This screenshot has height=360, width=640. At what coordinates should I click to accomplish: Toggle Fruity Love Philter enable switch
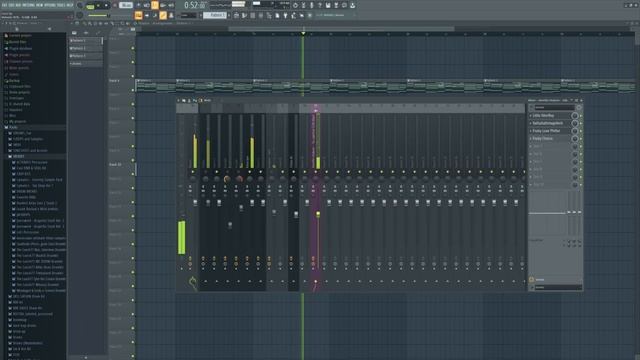(x=581, y=131)
